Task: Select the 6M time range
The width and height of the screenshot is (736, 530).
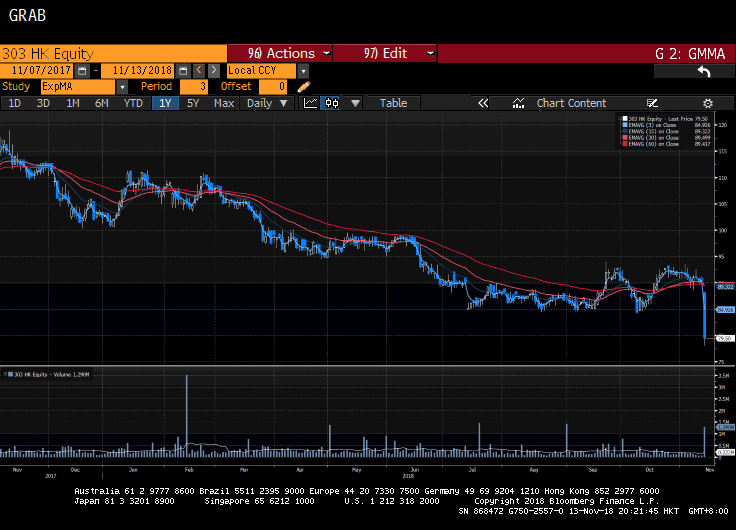Action: [x=101, y=103]
